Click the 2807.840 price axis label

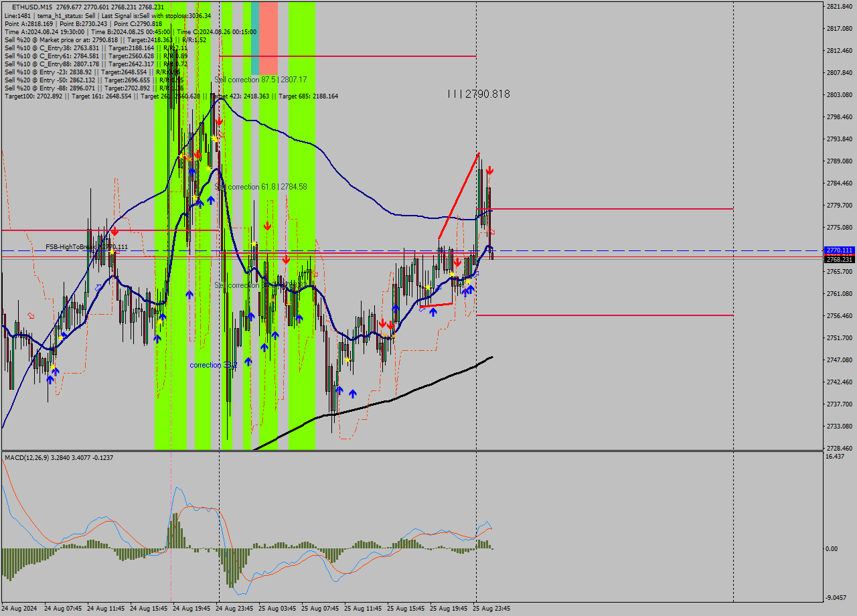[839, 73]
